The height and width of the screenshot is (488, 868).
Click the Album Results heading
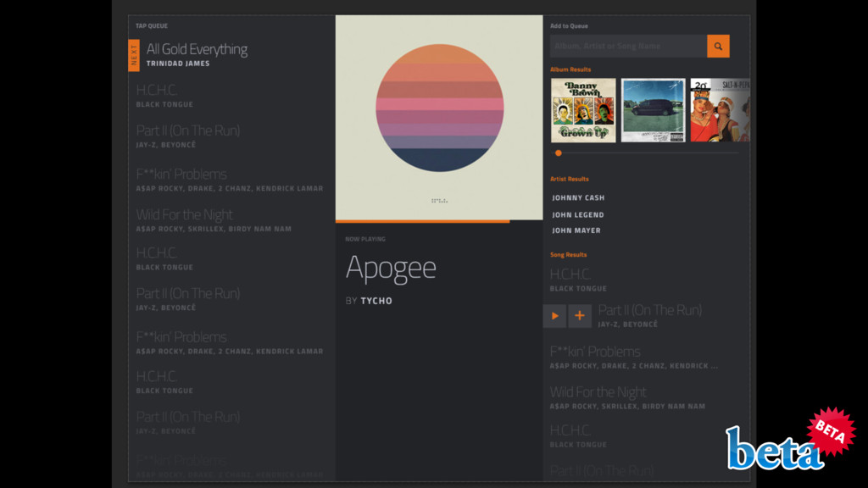(570, 69)
